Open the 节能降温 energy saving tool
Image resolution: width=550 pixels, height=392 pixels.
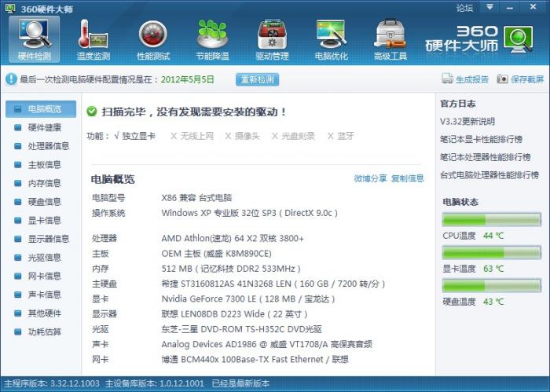[212, 39]
